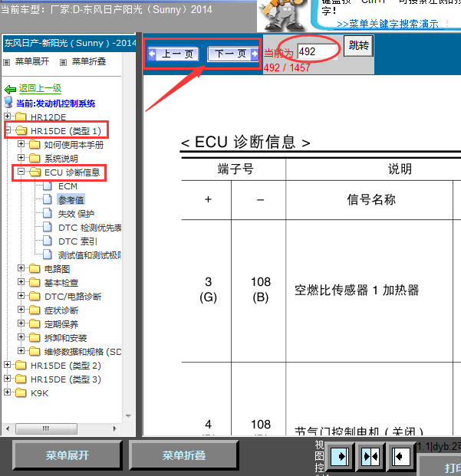Go to next page button
Viewport: 461px width, 476px height.
point(233,54)
